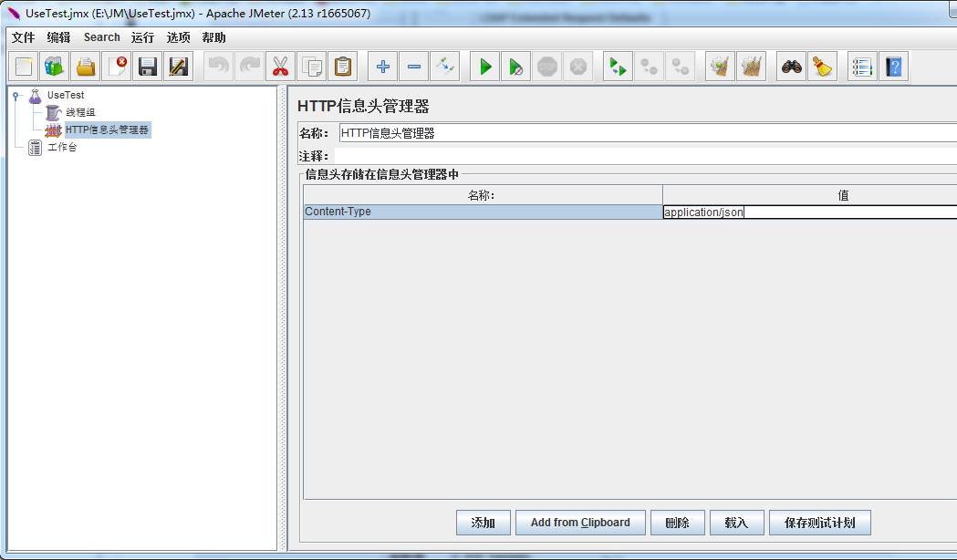Viewport: 957px width, 560px height.
Task: Shut down test threads with X icon
Action: 578,67
